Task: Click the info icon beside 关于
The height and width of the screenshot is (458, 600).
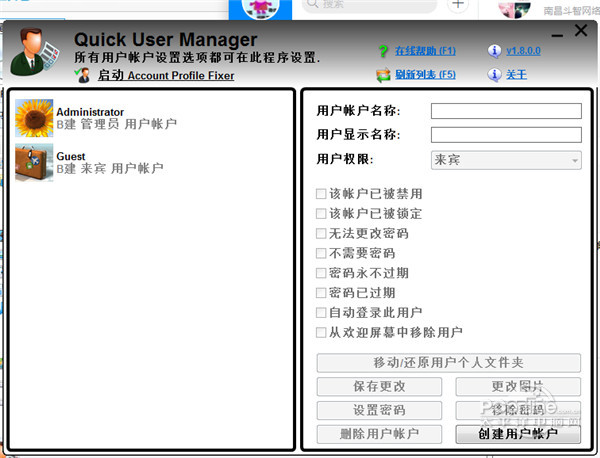Action: coord(494,75)
